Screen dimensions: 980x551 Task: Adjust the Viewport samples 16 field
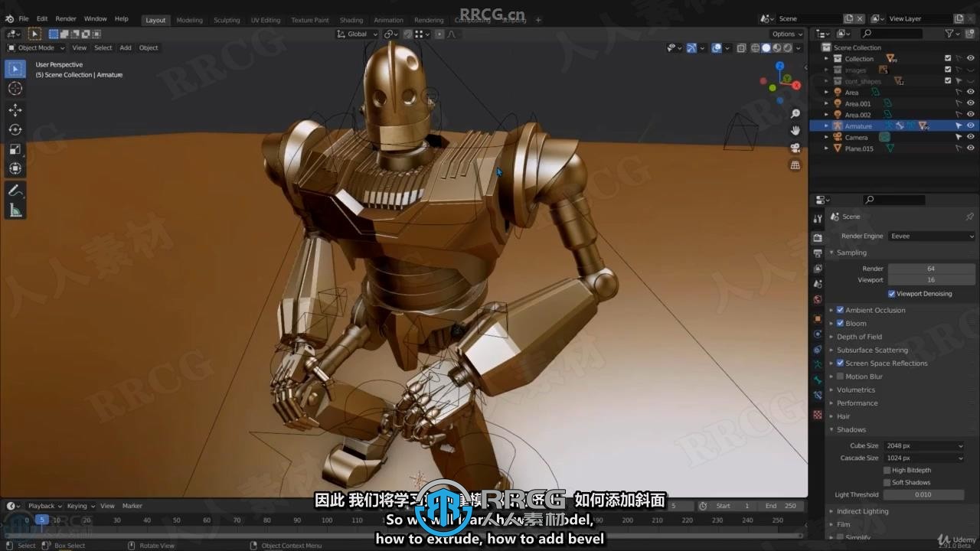coord(932,280)
